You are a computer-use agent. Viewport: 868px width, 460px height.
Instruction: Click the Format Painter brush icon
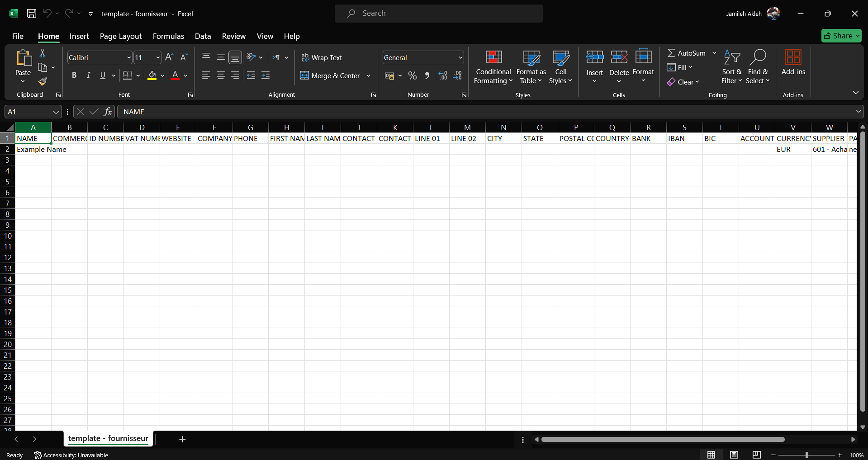point(43,81)
